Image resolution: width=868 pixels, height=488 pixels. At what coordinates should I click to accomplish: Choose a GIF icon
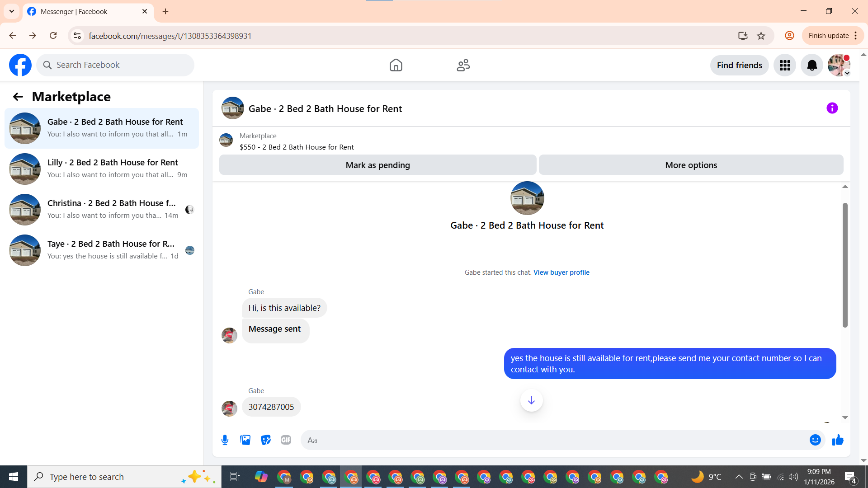pyautogui.click(x=286, y=440)
